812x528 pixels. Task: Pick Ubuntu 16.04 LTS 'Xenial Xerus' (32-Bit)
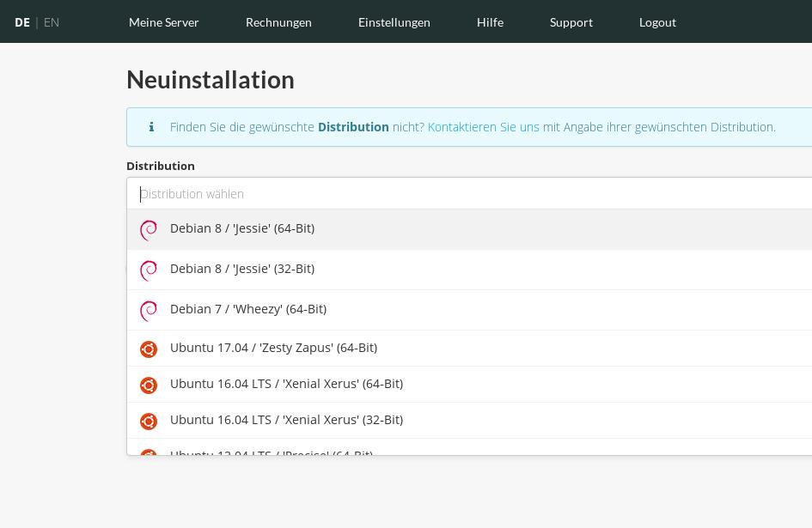click(469, 421)
